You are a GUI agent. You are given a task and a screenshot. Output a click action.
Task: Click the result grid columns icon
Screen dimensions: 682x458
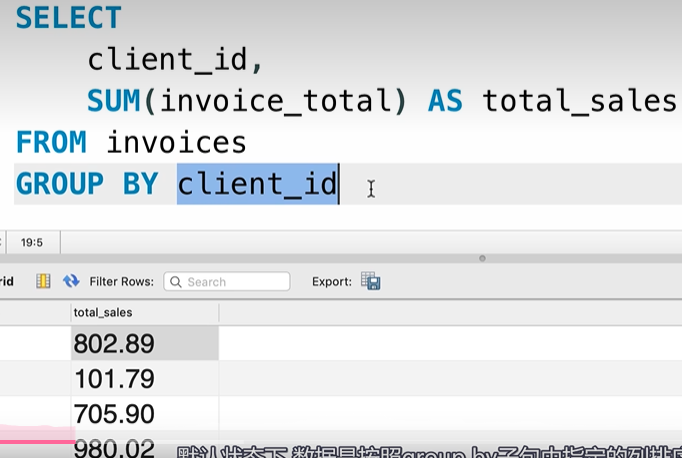(x=43, y=281)
